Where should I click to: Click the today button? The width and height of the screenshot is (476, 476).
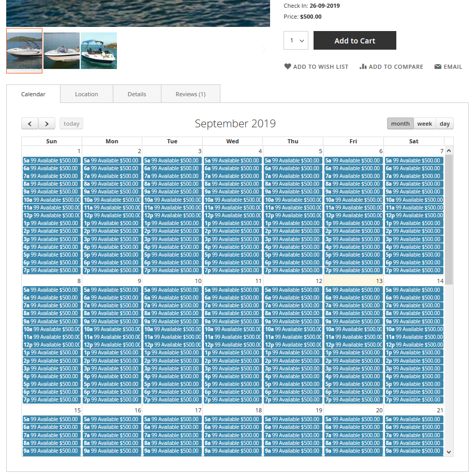click(71, 124)
